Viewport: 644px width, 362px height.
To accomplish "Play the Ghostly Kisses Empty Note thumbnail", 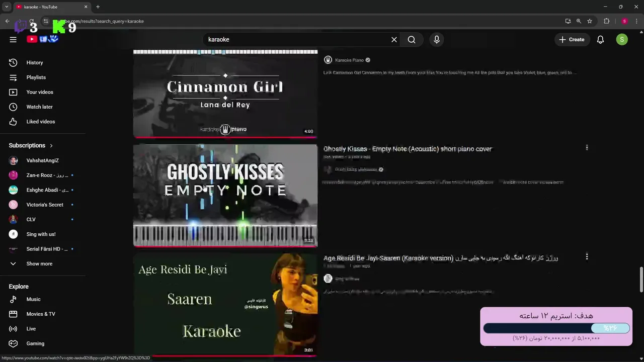I will coord(225,196).
